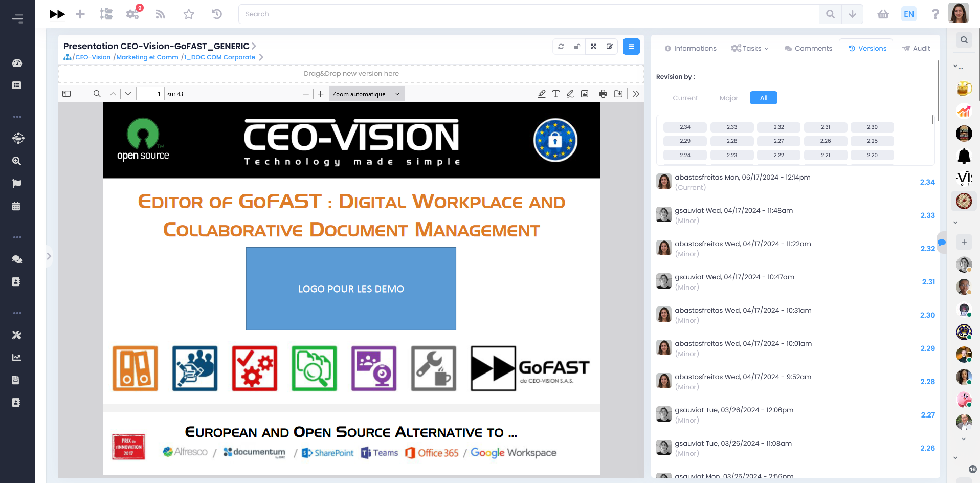Download the PDF file
The height and width of the screenshot is (483, 980).
618,94
